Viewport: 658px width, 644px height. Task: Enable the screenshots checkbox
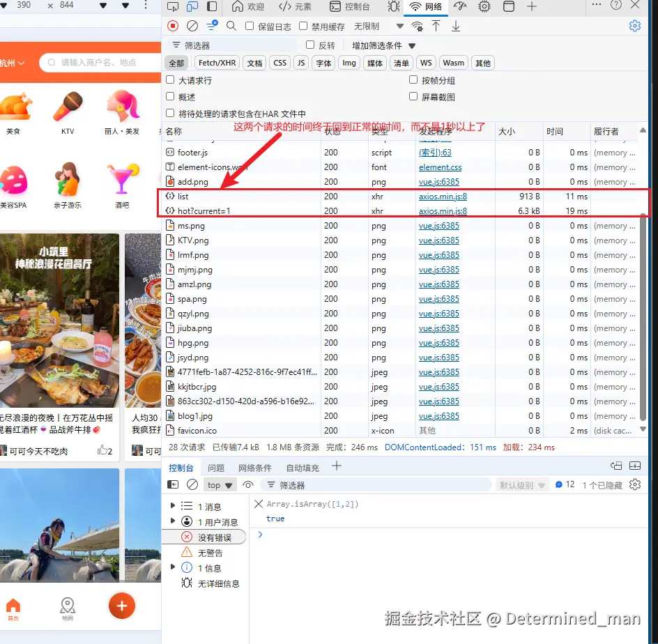pyautogui.click(x=413, y=96)
